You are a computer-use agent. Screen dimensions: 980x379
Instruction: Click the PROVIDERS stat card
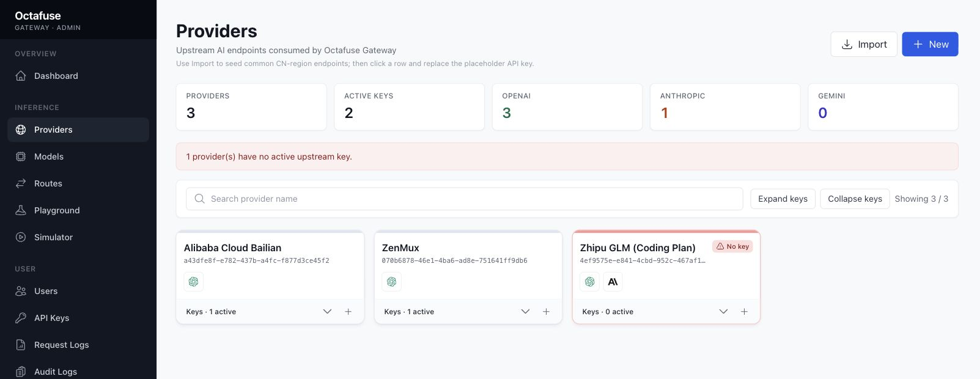(x=251, y=107)
